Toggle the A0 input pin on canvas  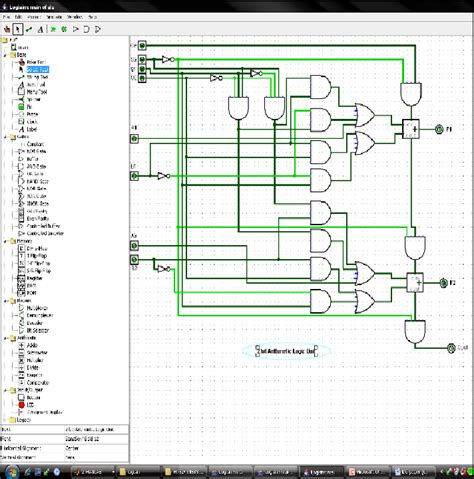click(134, 246)
